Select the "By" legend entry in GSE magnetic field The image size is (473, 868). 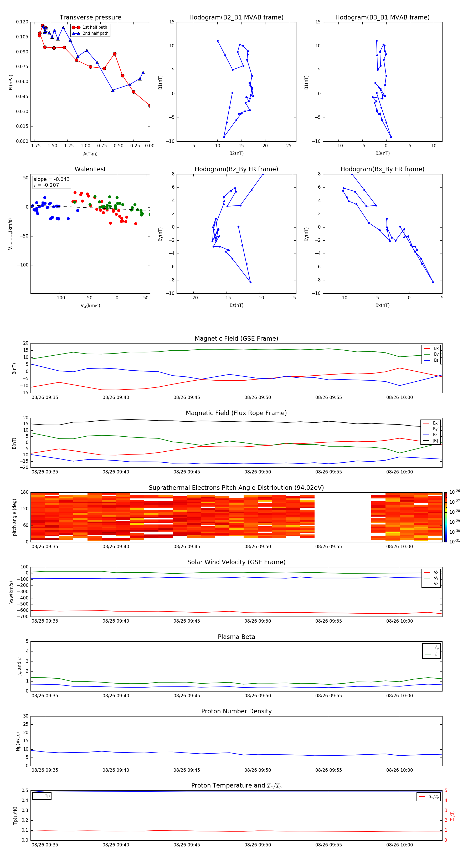click(x=431, y=354)
